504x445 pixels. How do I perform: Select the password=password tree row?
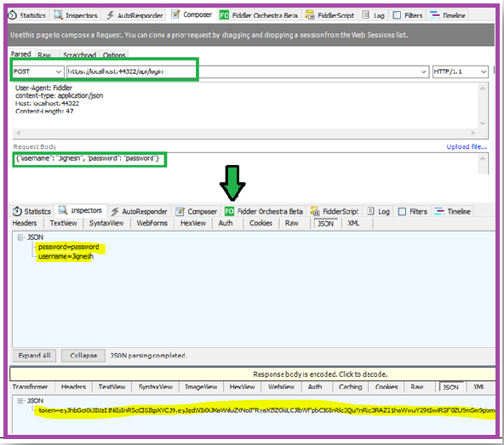[x=68, y=247]
